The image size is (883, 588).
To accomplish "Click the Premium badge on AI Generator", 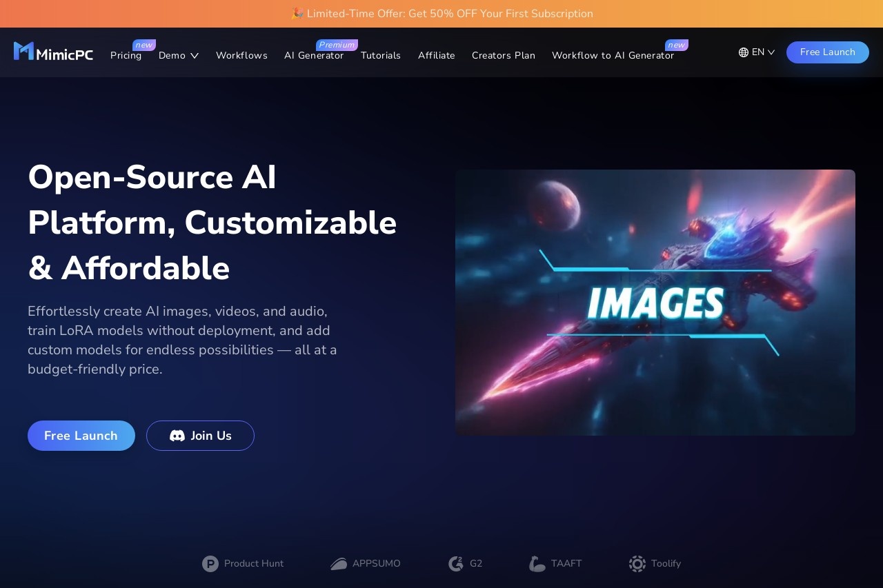I will coord(337,45).
